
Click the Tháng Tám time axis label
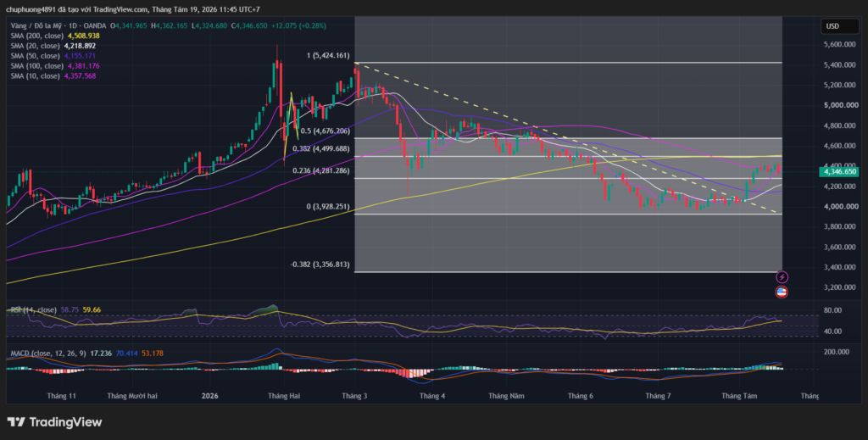[738, 396]
